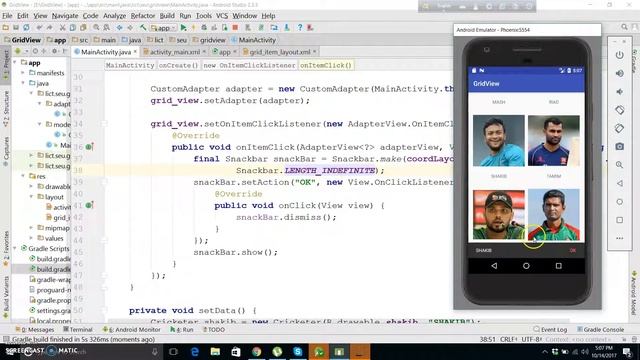Click the onItemClick() breadcrumb in editor
640x360 pixels.
tap(326, 65)
